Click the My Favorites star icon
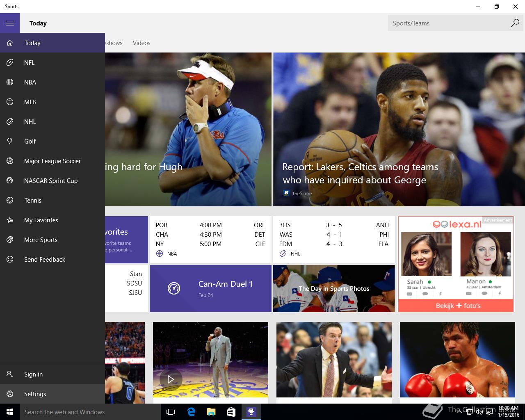Viewport: 525px width, 420px height. tap(10, 220)
